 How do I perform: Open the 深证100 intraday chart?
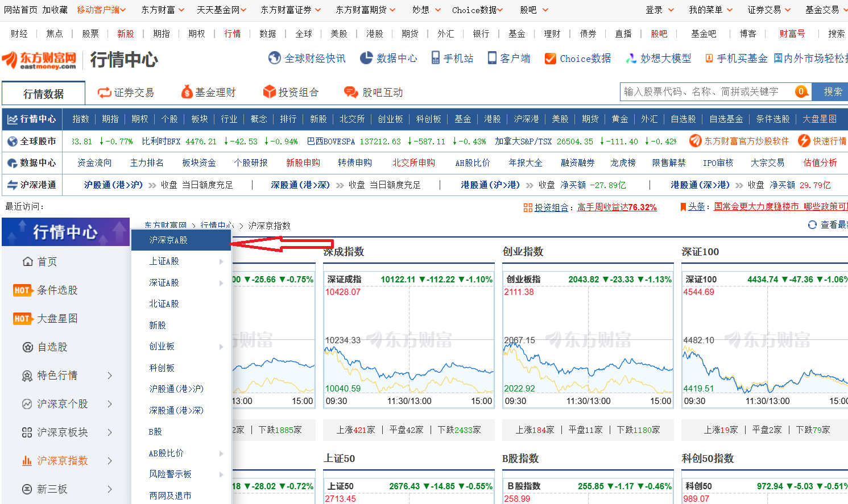tap(765, 339)
